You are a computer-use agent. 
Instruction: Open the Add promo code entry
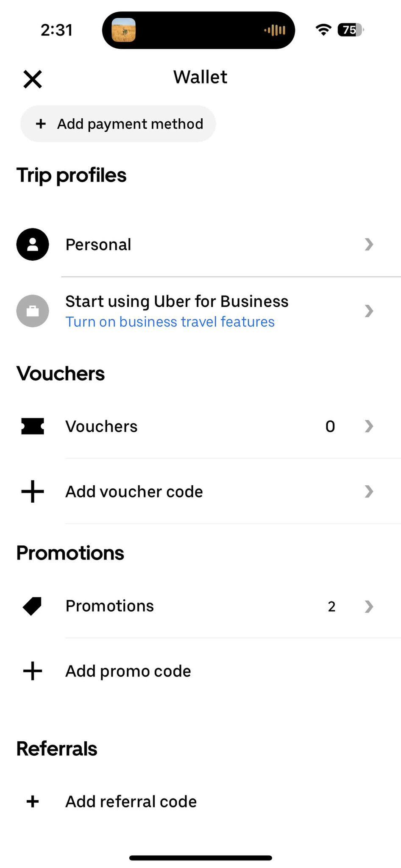pos(128,671)
